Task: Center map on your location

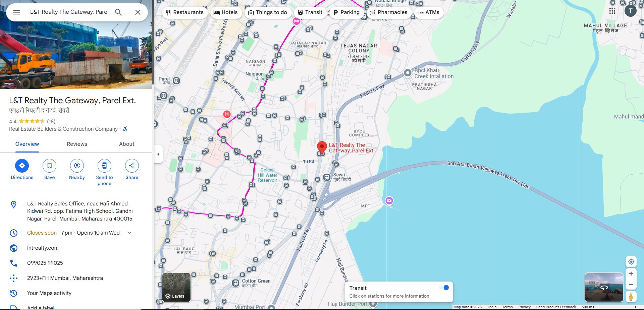Action: pyautogui.click(x=631, y=262)
